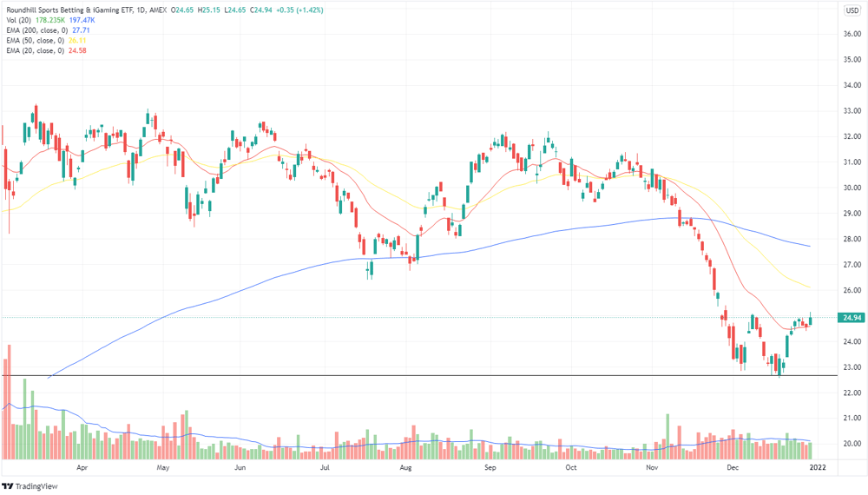
Task: Click the Vol (20) indicator legend
Action: 19,20
